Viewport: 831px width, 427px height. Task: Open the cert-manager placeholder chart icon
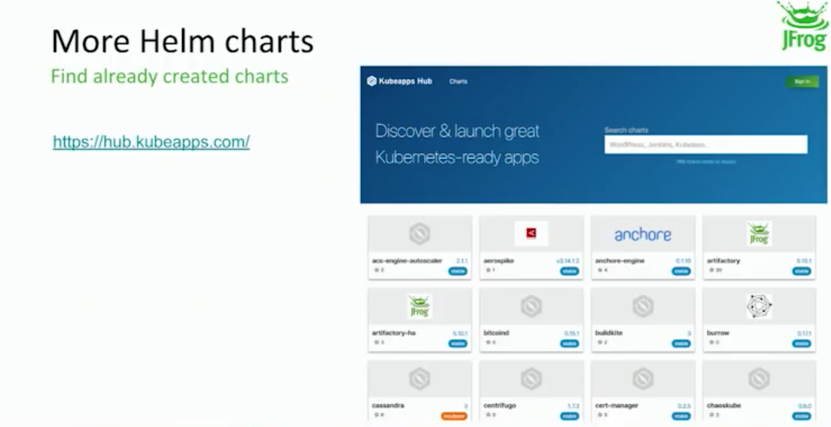point(643,379)
